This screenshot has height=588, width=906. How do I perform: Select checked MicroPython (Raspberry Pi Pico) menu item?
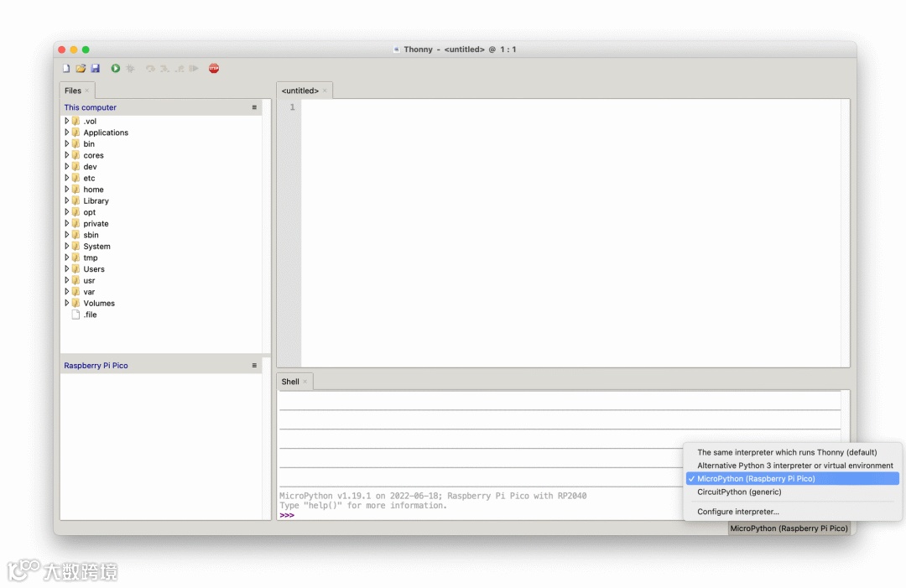point(792,479)
